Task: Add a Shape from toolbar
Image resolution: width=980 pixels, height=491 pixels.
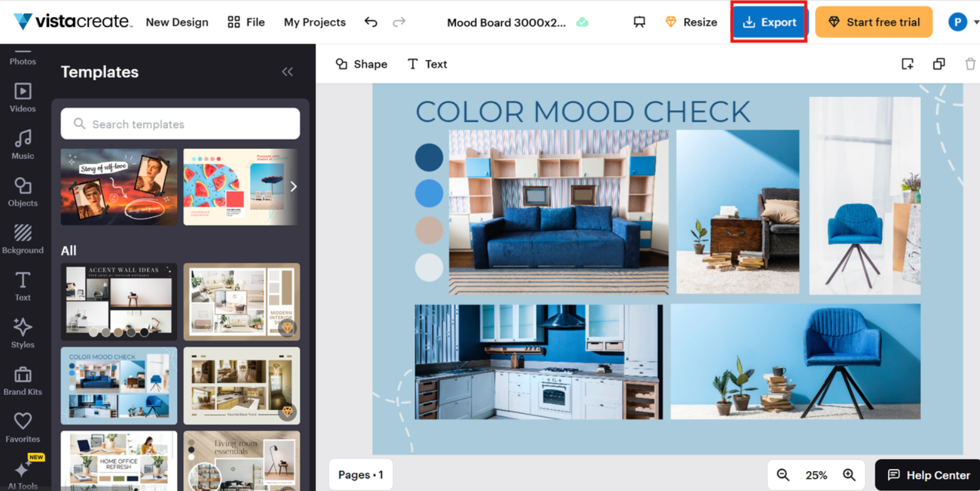Action: [x=362, y=64]
